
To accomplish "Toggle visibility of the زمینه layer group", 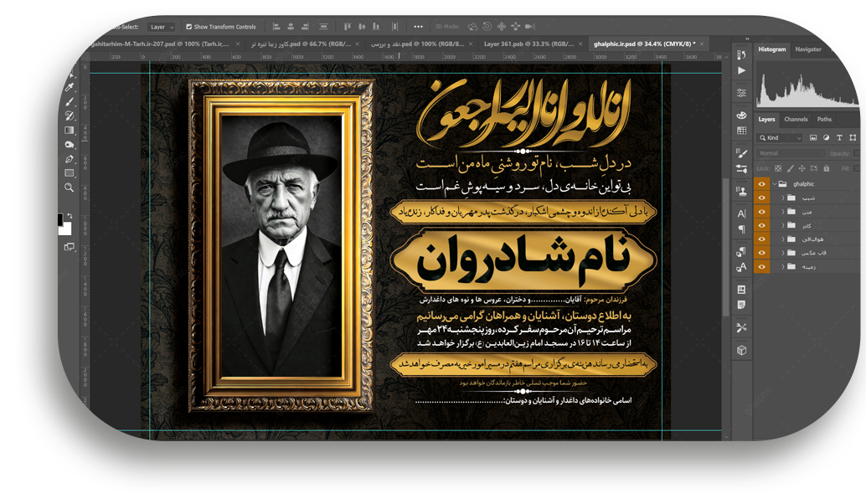I will [x=761, y=266].
